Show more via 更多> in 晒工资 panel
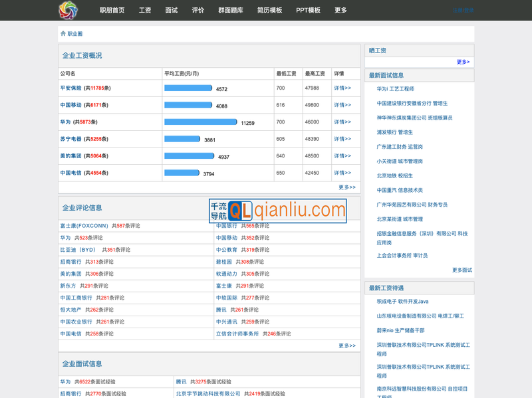Image resolution: width=532 pixels, height=398 pixels. [463, 62]
